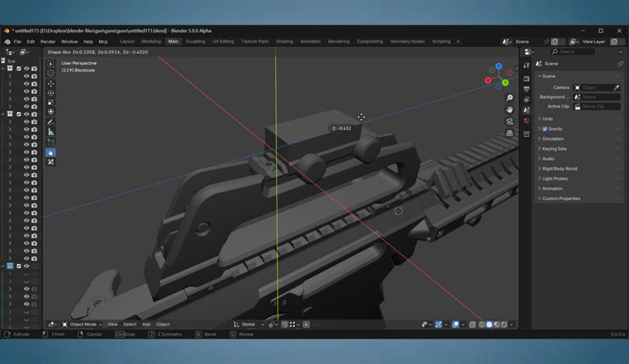Click the green Y axis gizmo ball
Screen dimensions: 629x364
(x=505, y=83)
